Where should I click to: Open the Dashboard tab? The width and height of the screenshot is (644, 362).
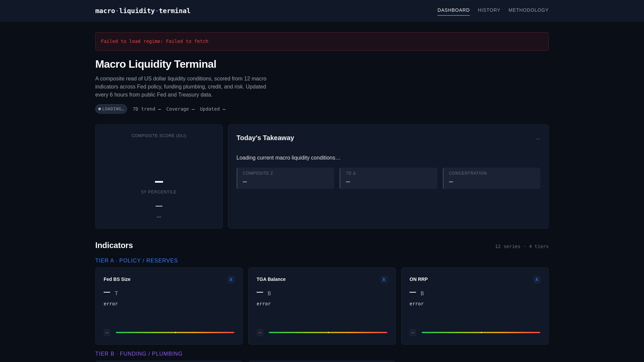point(453,10)
